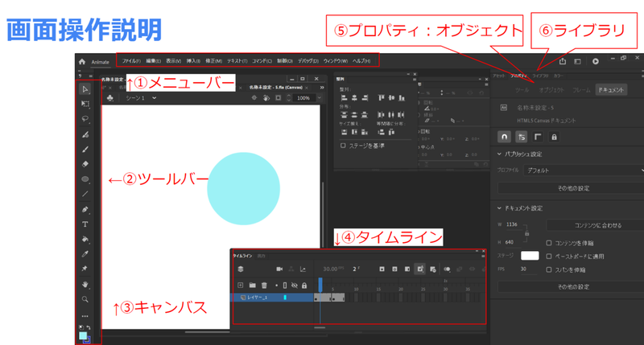
Task: Click the timeline camera icon
Action: (279, 269)
